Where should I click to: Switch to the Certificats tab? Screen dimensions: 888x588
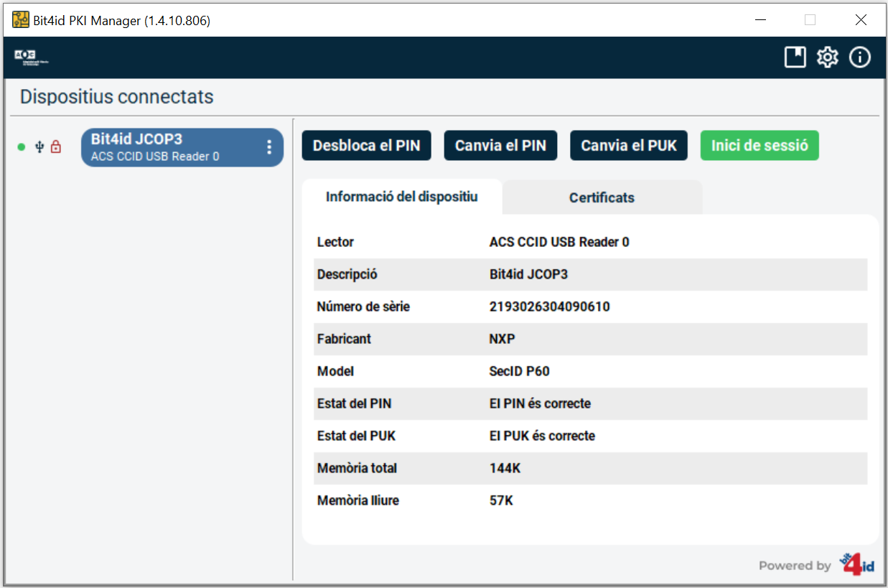click(x=602, y=197)
